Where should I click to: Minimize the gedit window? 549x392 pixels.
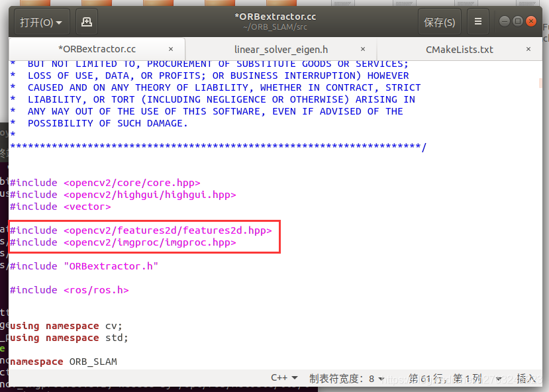point(504,21)
